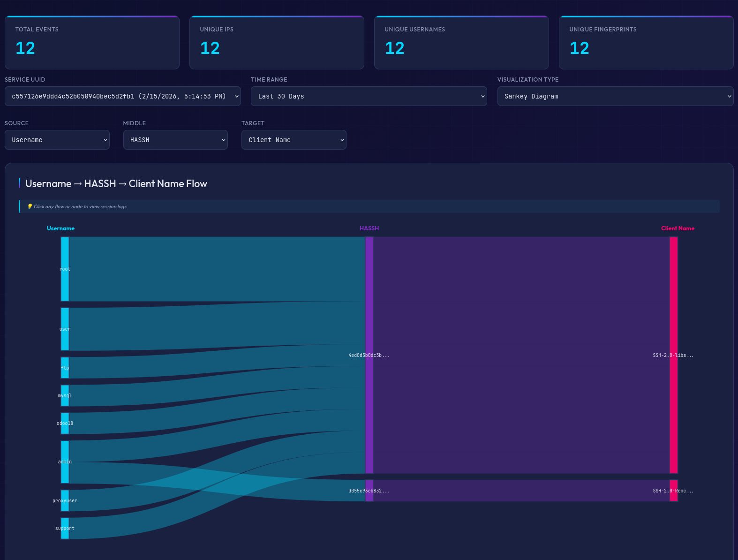738x560 pixels.
Task: Click the Username column header label
Action: (x=60, y=228)
